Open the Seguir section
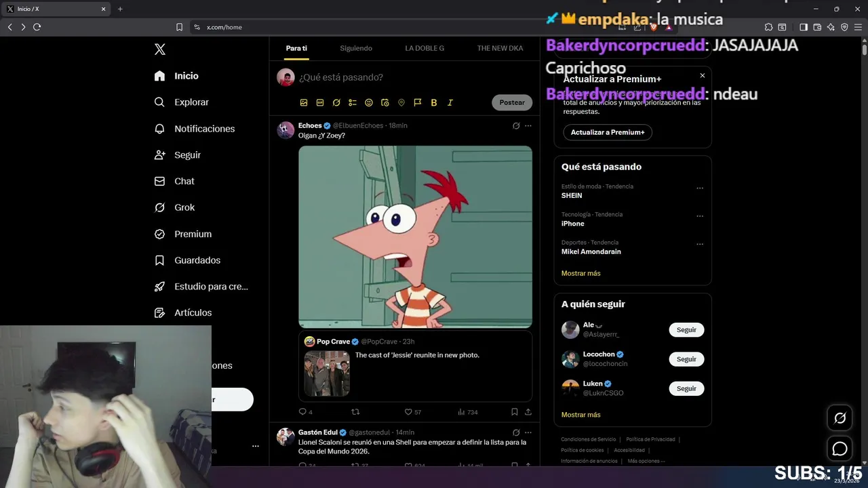The height and width of the screenshot is (488, 868). (x=177, y=155)
